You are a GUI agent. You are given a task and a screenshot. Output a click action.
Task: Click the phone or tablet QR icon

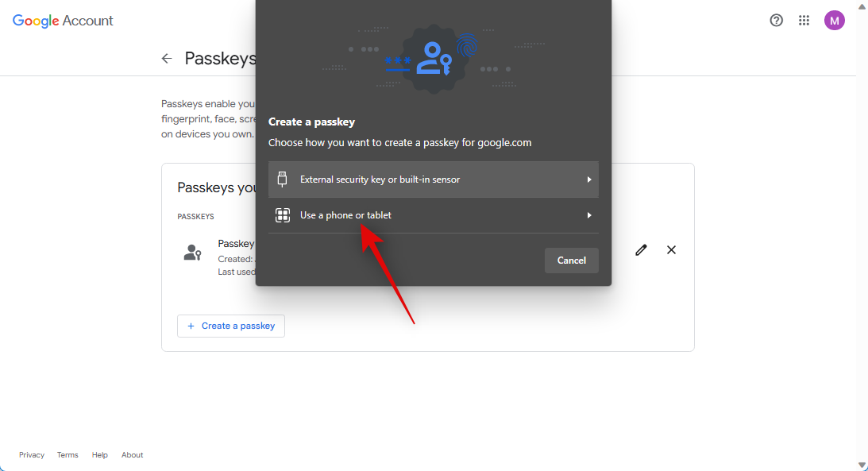coord(283,215)
